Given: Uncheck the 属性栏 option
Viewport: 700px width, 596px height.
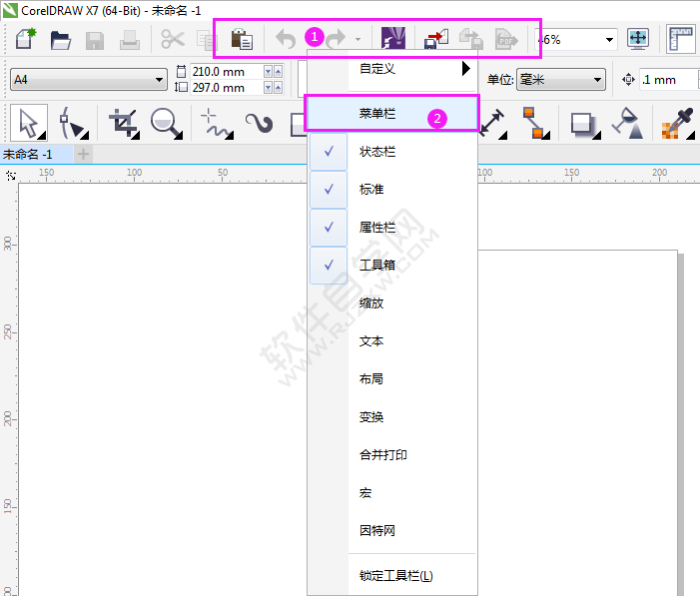Looking at the screenshot, I should (392, 228).
